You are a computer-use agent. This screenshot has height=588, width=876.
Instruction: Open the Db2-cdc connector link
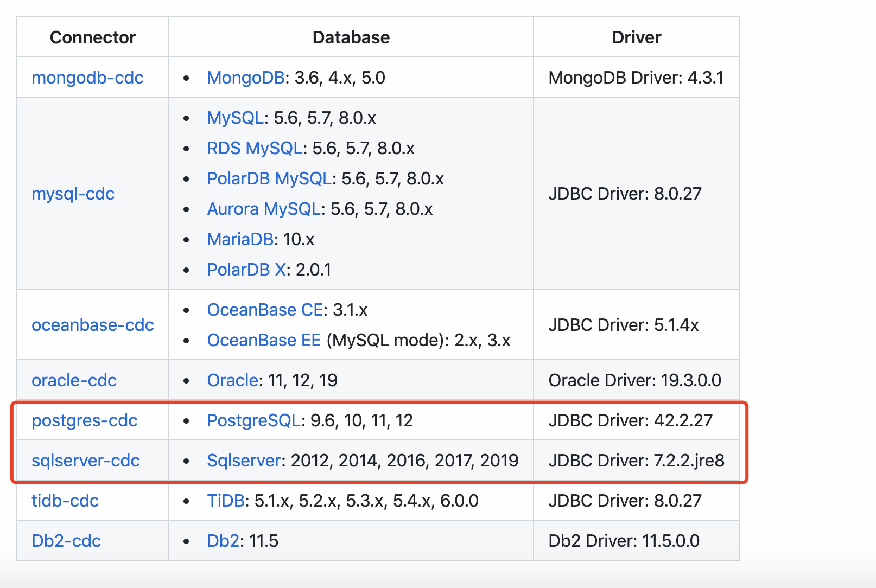click(66, 541)
